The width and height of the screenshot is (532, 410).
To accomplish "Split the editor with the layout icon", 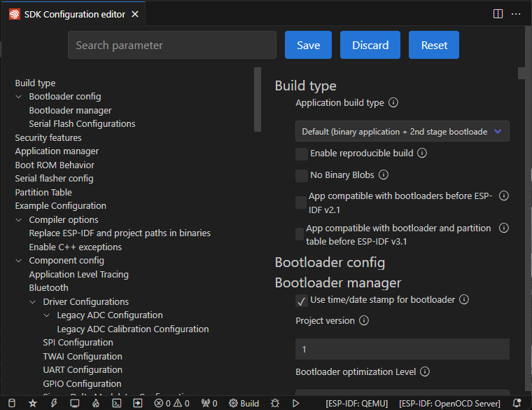I will point(498,14).
